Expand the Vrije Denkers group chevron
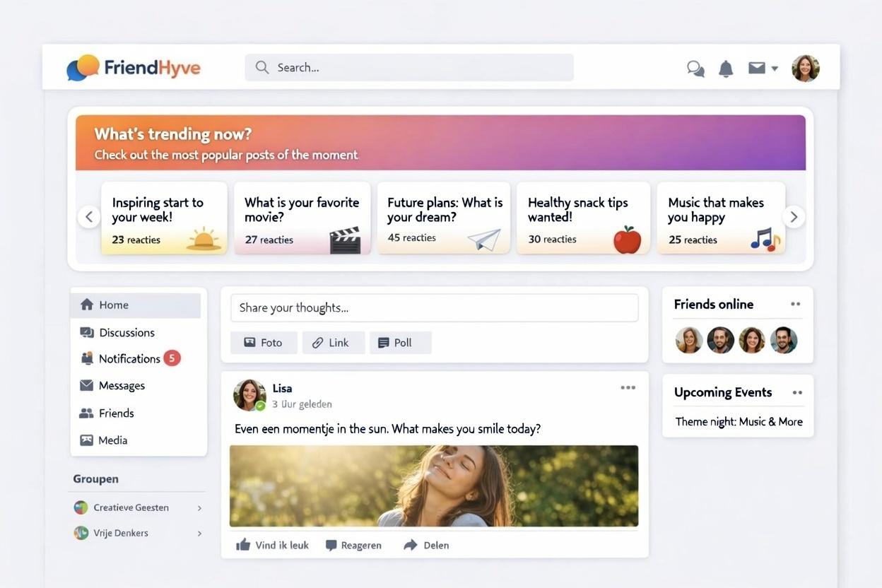This screenshot has width=882, height=588. tap(199, 534)
